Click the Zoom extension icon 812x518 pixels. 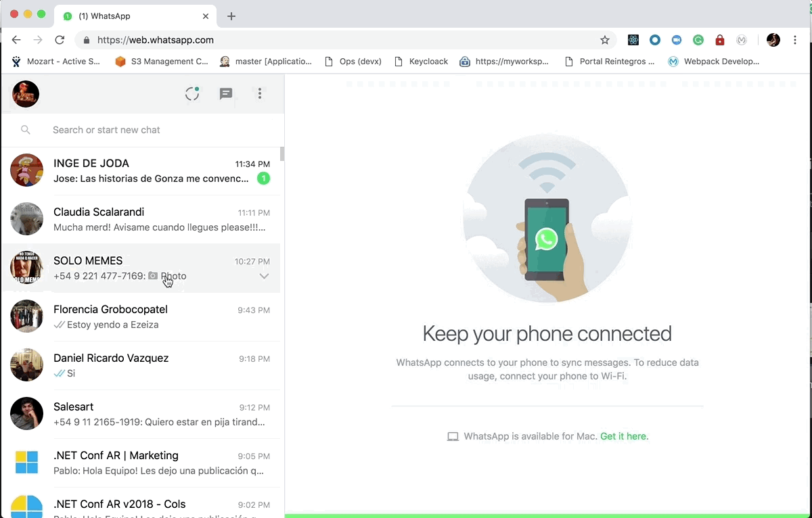[x=677, y=40]
